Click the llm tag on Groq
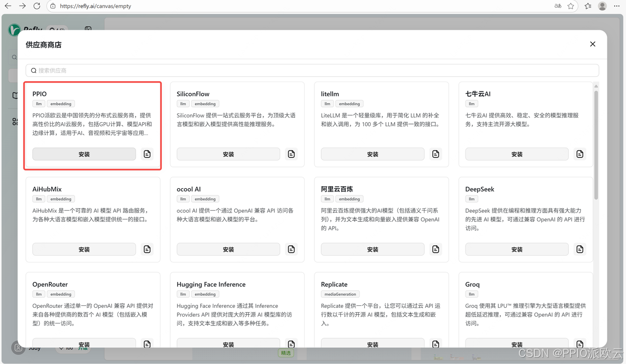 tap(471, 294)
